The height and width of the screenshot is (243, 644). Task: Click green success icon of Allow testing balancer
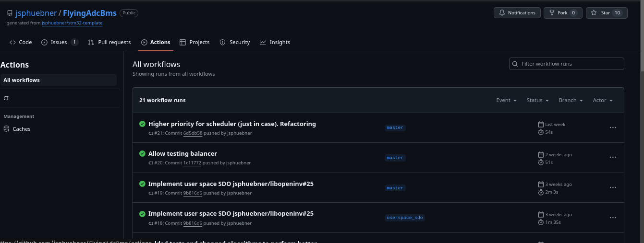[142, 154]
